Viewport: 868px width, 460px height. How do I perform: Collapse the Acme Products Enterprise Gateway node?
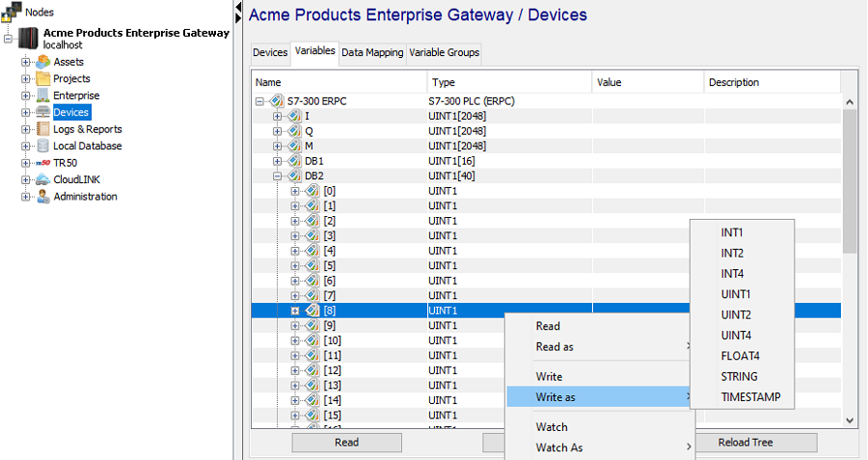coord(8,39)
